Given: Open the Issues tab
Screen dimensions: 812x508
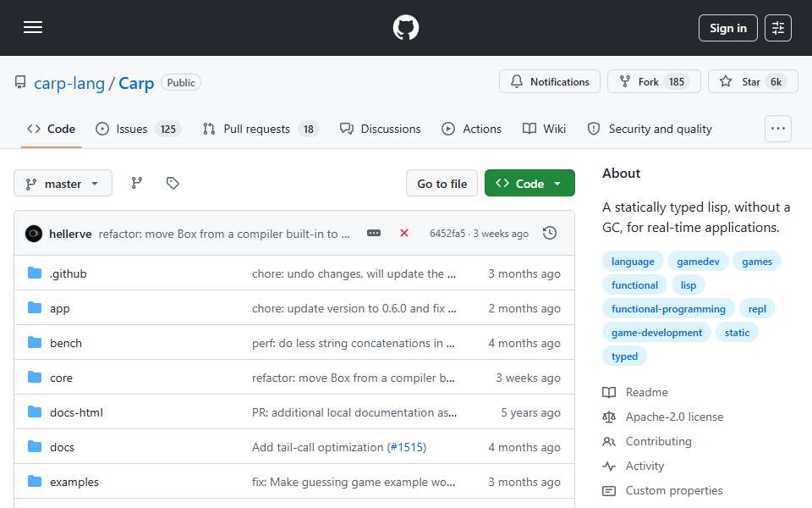Looking at the screenshot, I should click(x=138, y=129).
